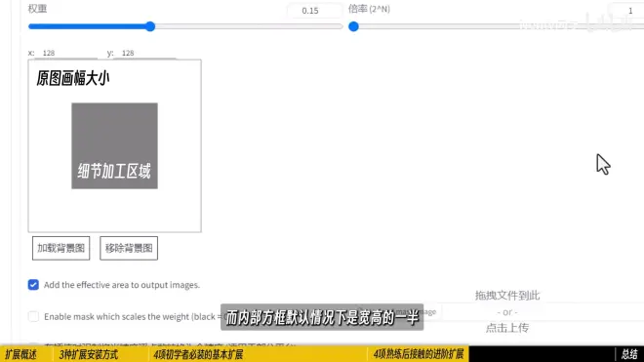This screenshot has width=644, height=362.
Task: Jump to 扩展概述 chapter
Action: pyautogui.click(x=20, y=354)
